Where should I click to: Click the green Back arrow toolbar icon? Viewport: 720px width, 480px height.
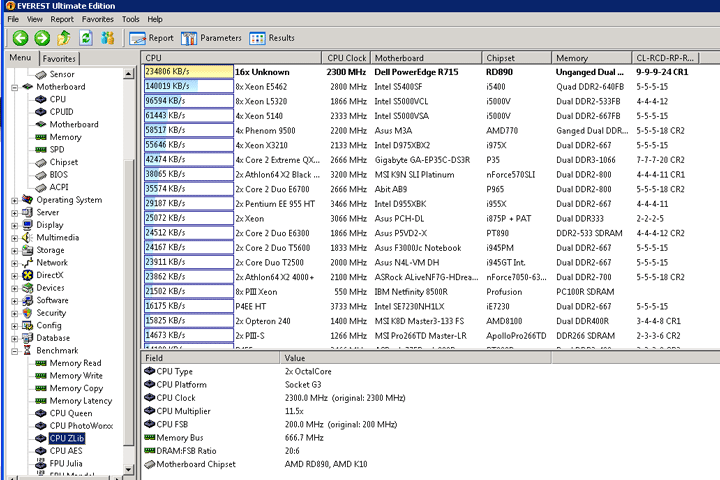[20, 38]
